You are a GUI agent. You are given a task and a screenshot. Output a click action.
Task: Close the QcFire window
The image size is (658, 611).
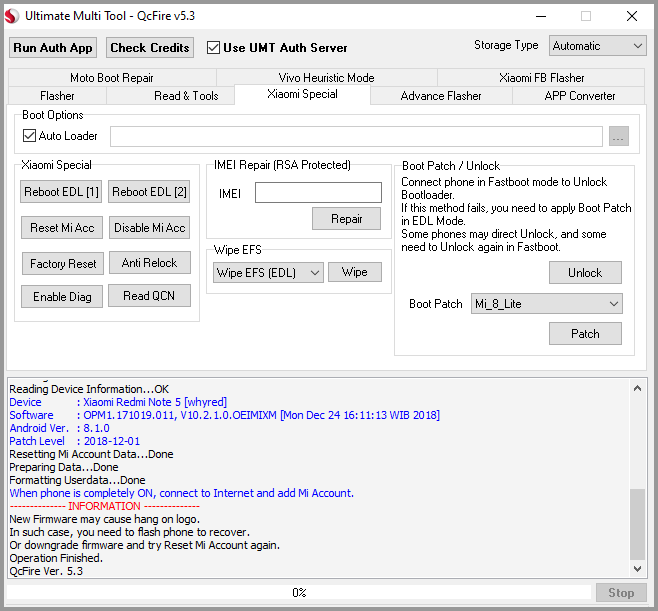632,16
